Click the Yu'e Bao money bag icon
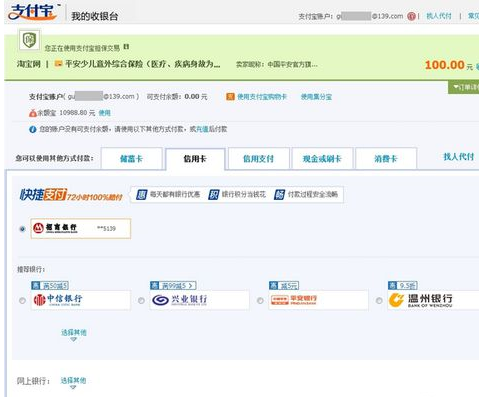This screenshot has width=479, height=397. (x=32, y=113)
